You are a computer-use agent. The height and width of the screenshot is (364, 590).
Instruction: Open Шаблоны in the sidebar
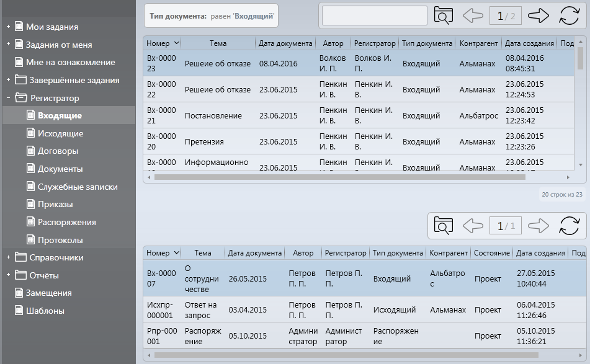pyautogui.click(x=45, y=311)
